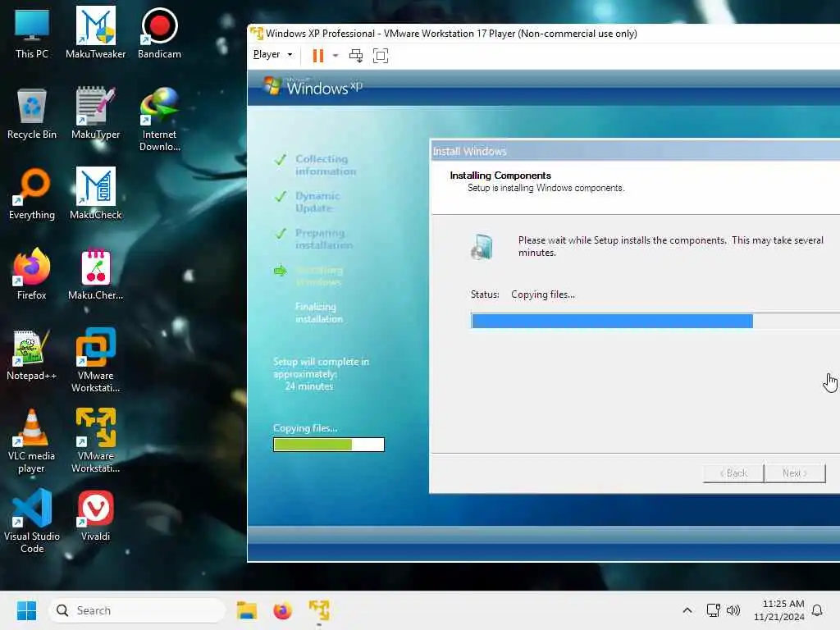The height and width of the screenshot is (630, 840).
Task: Open the This PC desktop icon
Action: click(32, 34)
